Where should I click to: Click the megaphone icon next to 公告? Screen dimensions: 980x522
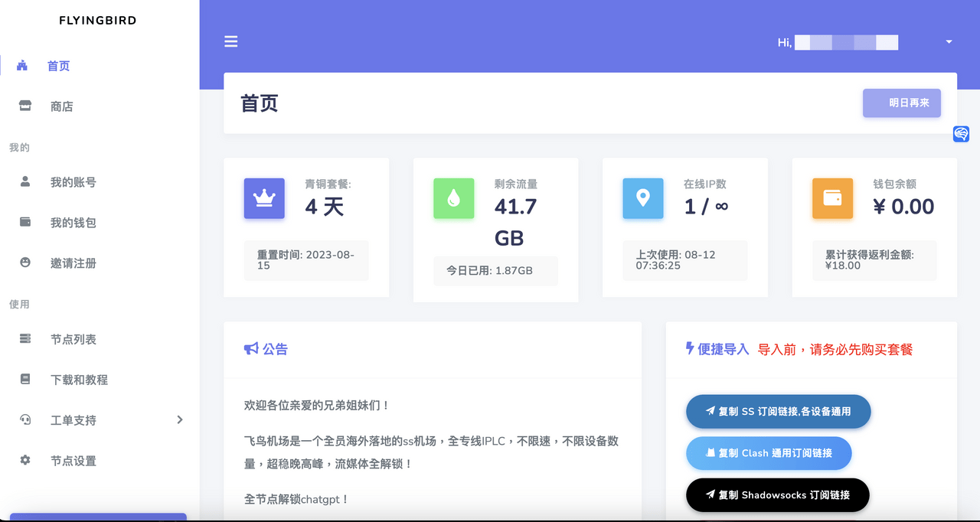click(x=251, y=349)
